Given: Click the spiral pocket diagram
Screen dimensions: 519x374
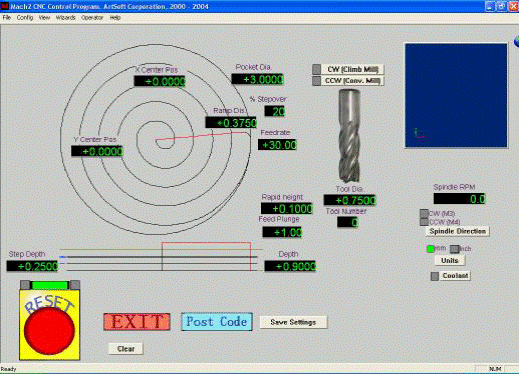Looking at the screenshot, I should pos(156,139).
